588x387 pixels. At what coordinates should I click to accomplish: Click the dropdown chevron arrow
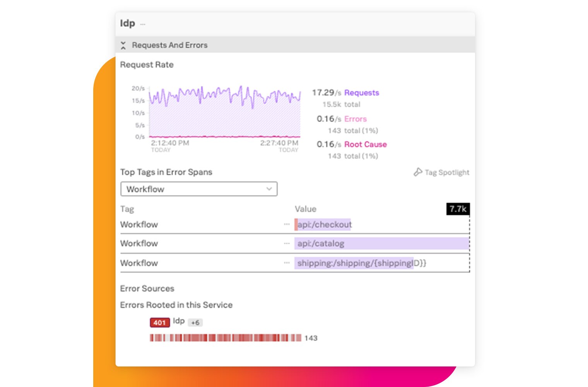click(x=269, y=189)
